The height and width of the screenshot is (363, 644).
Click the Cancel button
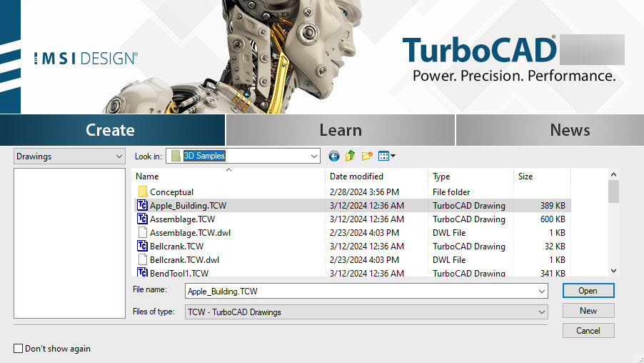point(588,331)
